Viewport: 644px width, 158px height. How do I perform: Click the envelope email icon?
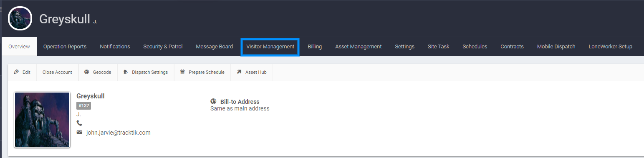tap(79, 133)
